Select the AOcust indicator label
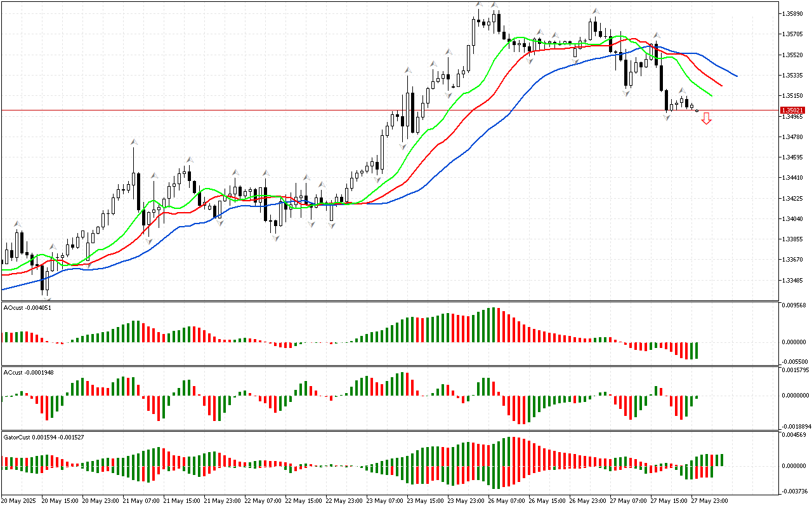The width and height of the screenshot is (812, 508). [x=26, y=307]
